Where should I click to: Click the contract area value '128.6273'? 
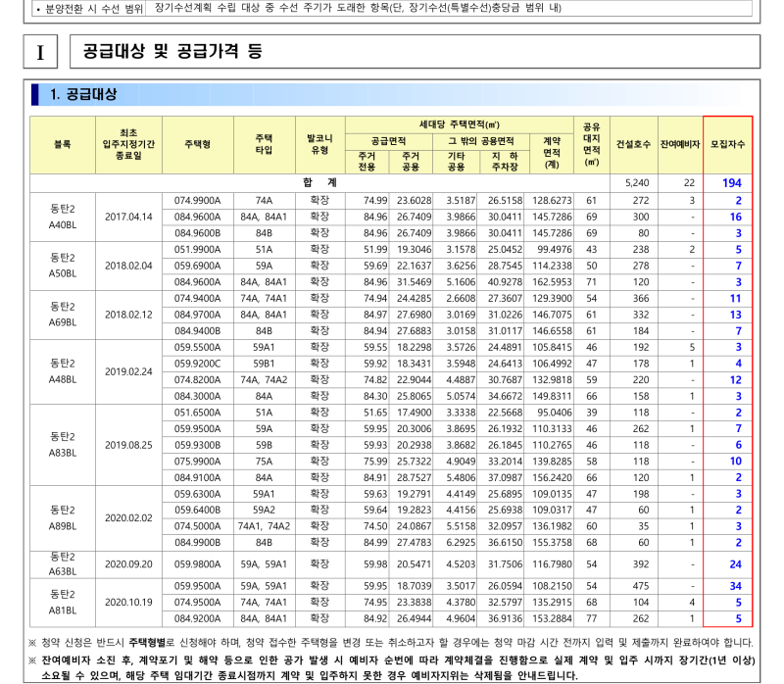pos(552,201)
